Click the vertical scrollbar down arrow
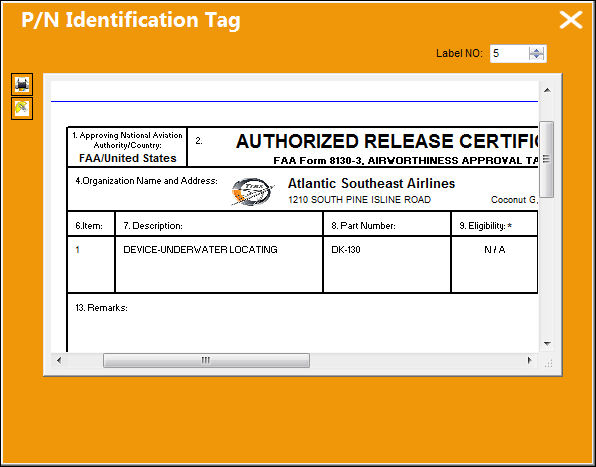The image size is (596, 467). point(547,344)
